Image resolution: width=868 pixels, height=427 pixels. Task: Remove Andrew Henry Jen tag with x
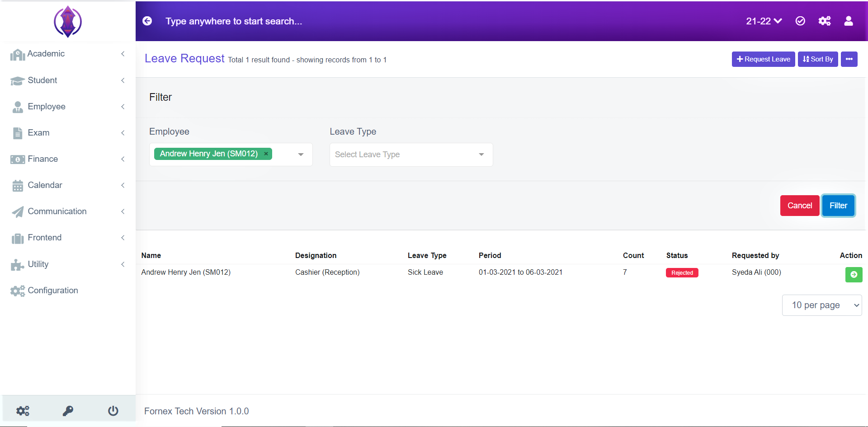point(266,154)
